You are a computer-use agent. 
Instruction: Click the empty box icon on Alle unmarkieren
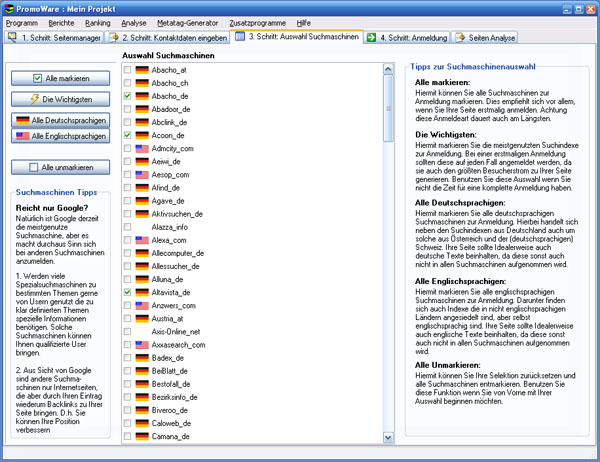[34, 167]
